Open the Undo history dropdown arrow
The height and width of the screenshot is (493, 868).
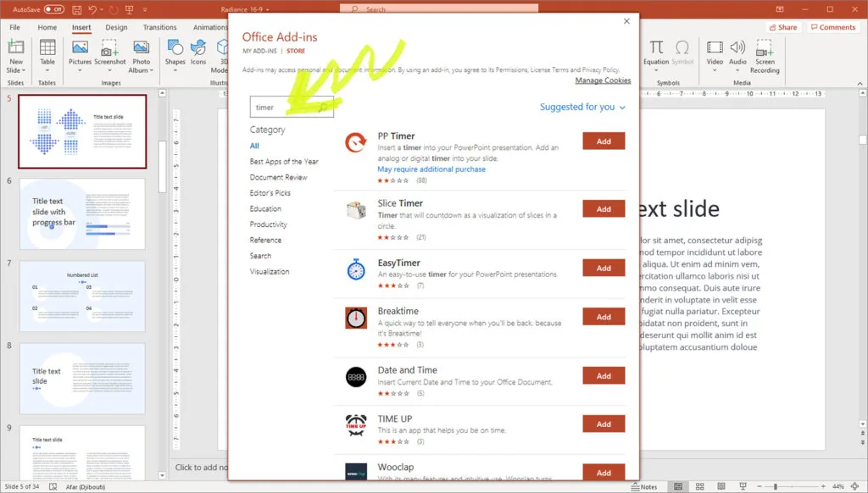click(102, 9)
